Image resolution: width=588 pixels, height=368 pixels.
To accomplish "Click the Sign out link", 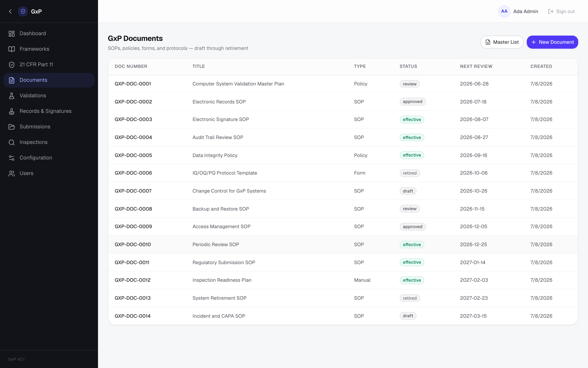I will (561, 11).
